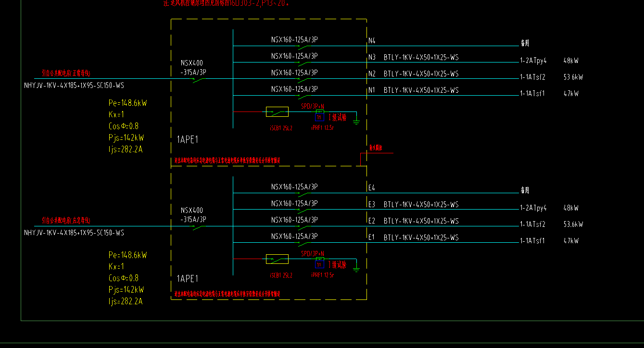
Task: Select 53.6kW value on the E2 row
Action: [x=573, y=224]
